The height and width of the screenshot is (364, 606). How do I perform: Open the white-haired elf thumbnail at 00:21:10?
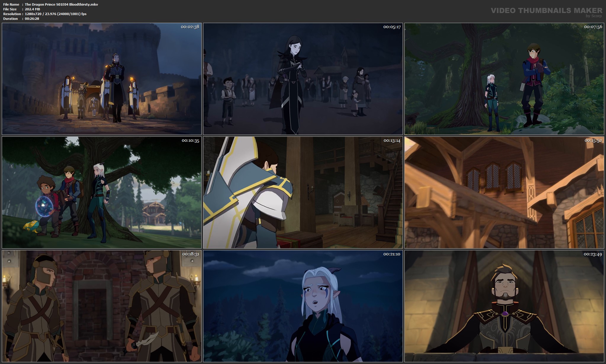point(303,306)
